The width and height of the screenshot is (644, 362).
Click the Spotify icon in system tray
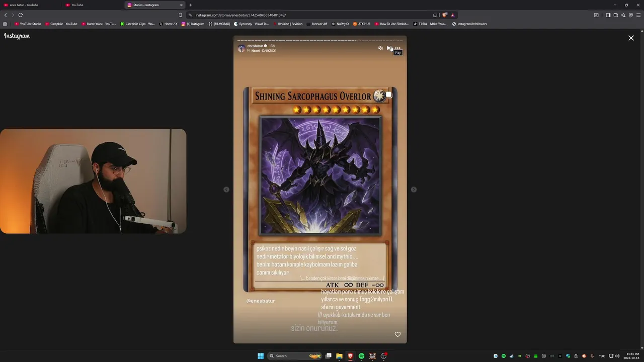pyautogui.click(x=504, y=356)
